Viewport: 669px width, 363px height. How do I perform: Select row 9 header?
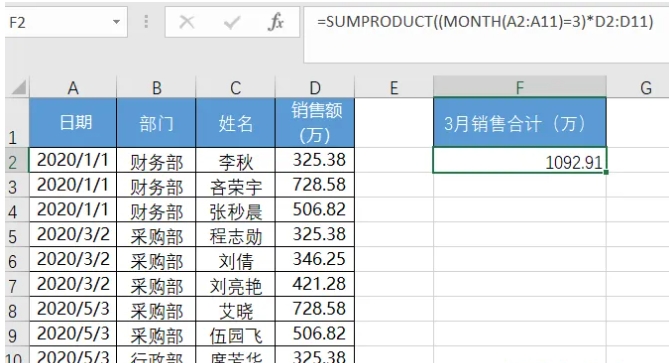17,334
